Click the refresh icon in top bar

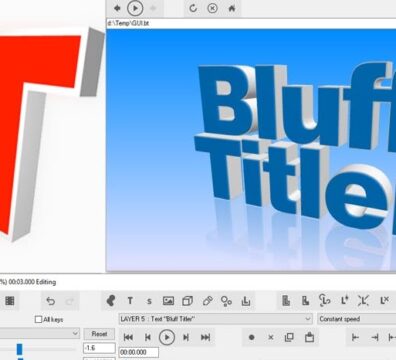(x=193, y=8)
